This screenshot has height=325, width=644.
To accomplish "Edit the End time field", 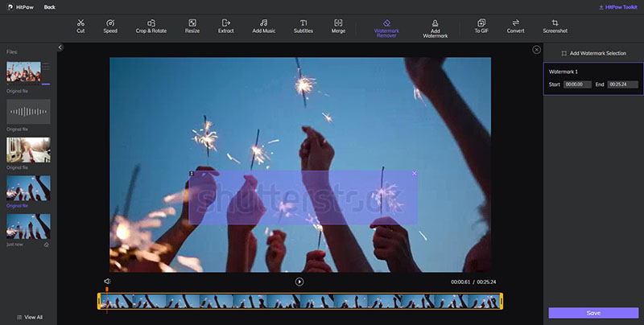I will (x=622, y=84).
